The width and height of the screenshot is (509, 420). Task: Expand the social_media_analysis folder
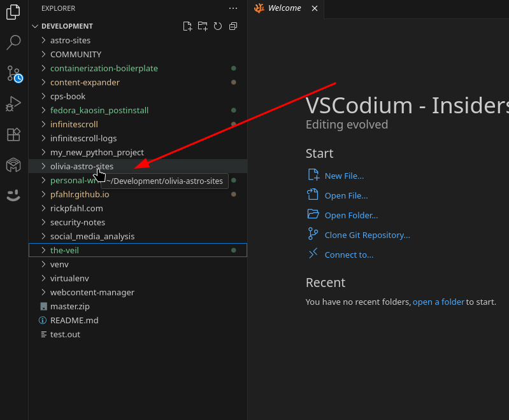138,237
